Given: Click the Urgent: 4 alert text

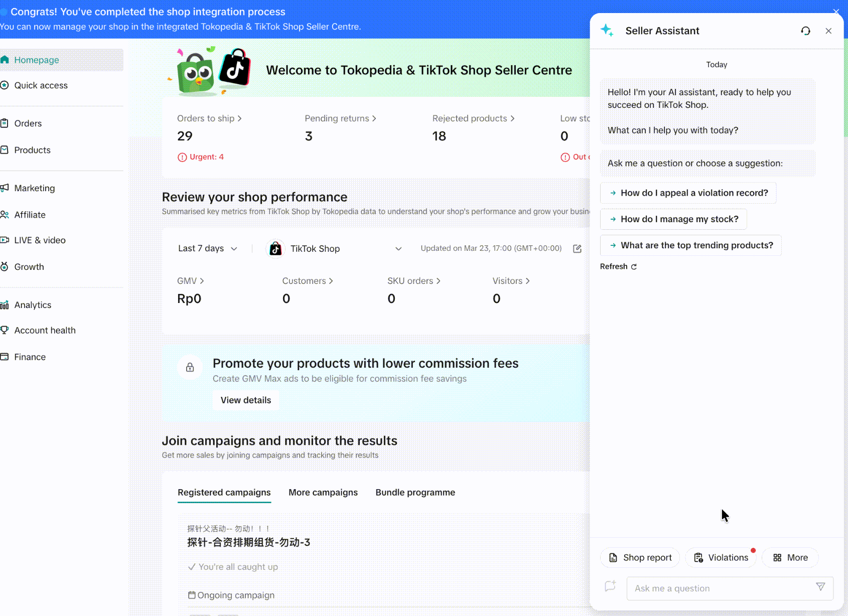Looking at the screenshot, I should point(207,157).
